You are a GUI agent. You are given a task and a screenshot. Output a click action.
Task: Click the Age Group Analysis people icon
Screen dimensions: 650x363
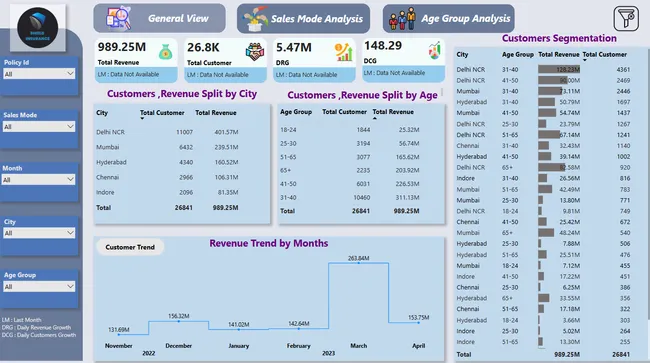pos(402,19)
